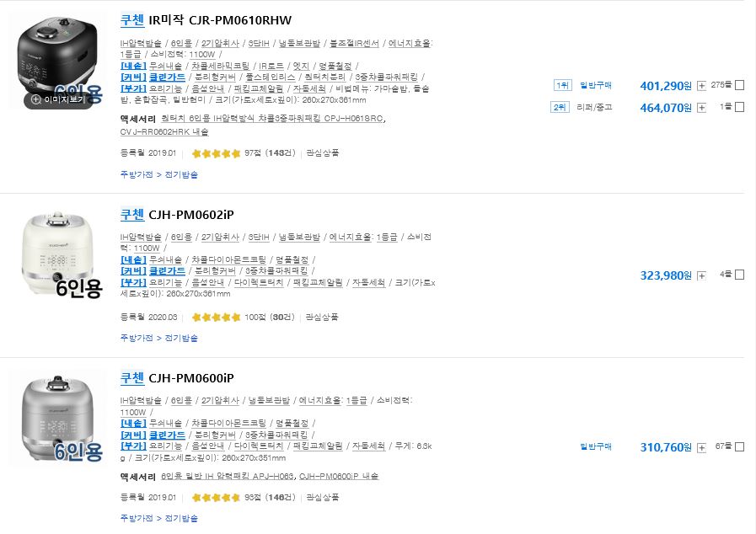The image size is (756, 534).
Task: Check the compare box beside 401,290원
Action: click(x=740, y=85)
